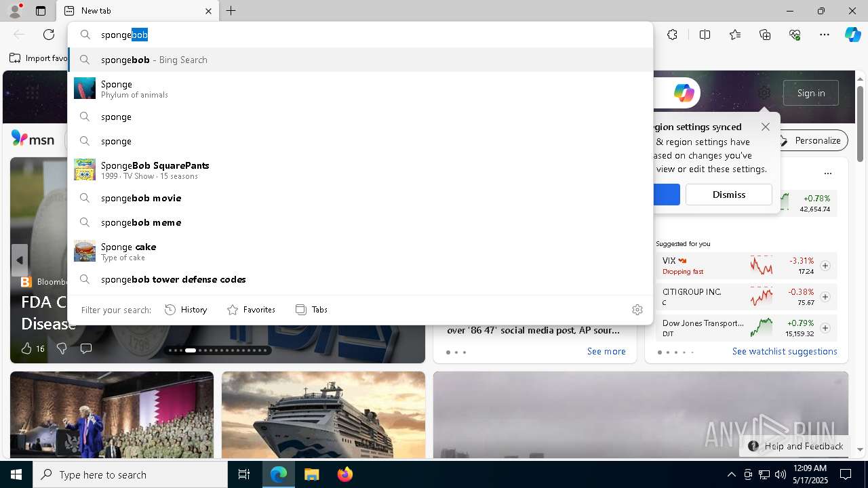The width and height of the screenshot is (868, 488).
Task: Close the region settings synced popup
Action: 766,127
